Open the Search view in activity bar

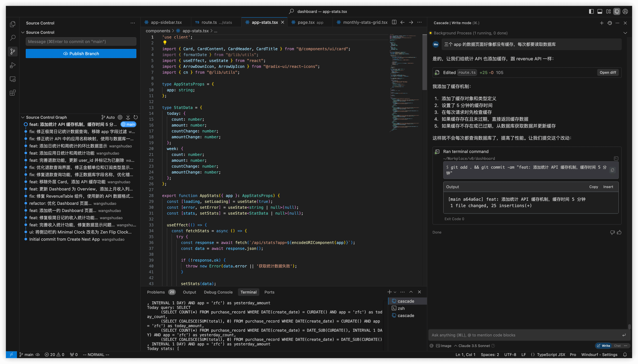pos(12,38)
